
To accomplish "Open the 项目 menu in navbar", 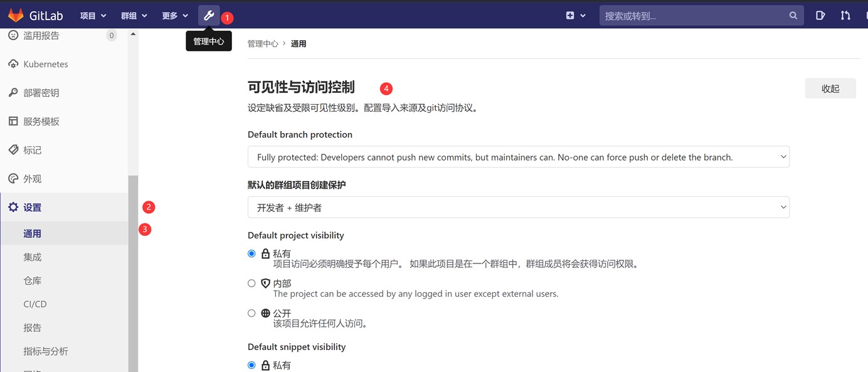I will (x=93, y=16).
